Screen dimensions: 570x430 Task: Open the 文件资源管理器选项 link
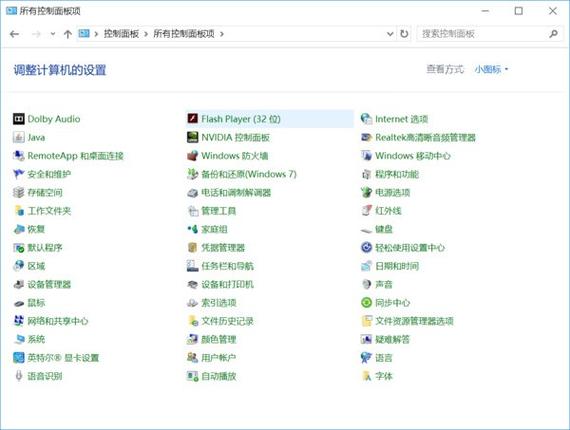click(x=414, y=321)
